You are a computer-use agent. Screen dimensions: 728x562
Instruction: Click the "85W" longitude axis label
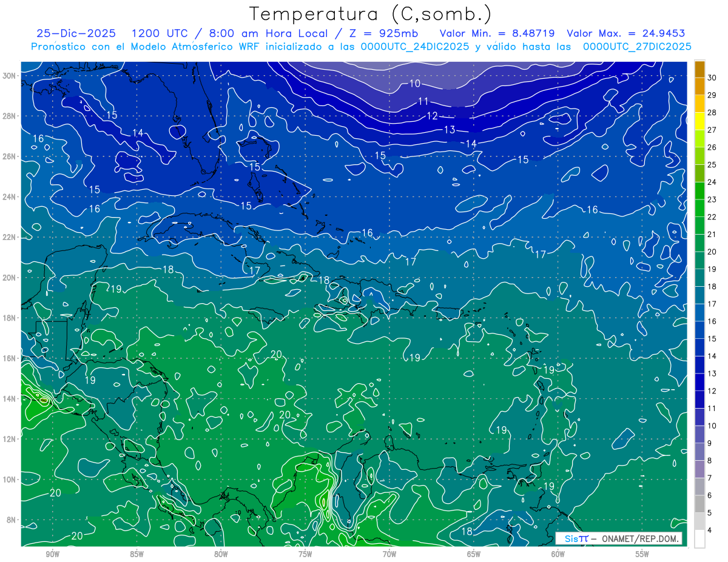pos(136,554)
